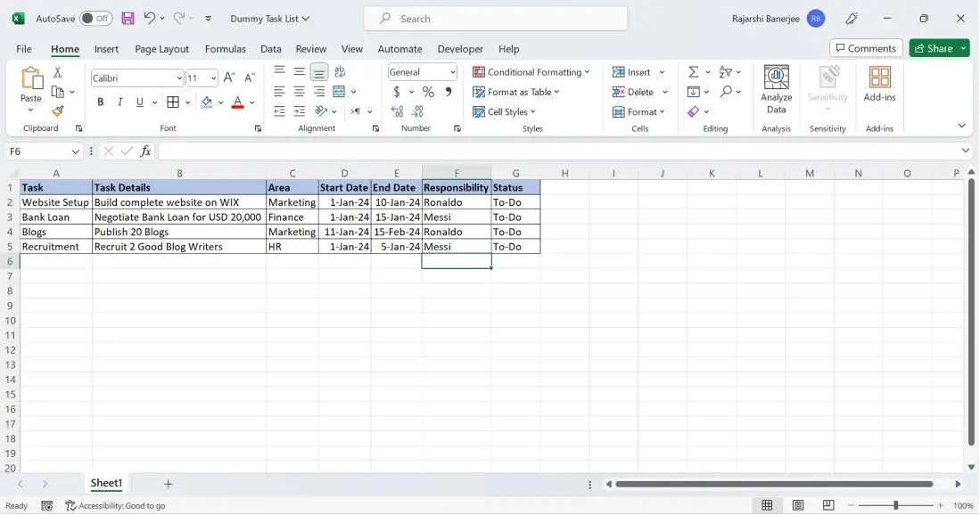Viewport: 980px width, 515px height.
Task: Select the Sheet1 tab
Action: pos(106,483)
